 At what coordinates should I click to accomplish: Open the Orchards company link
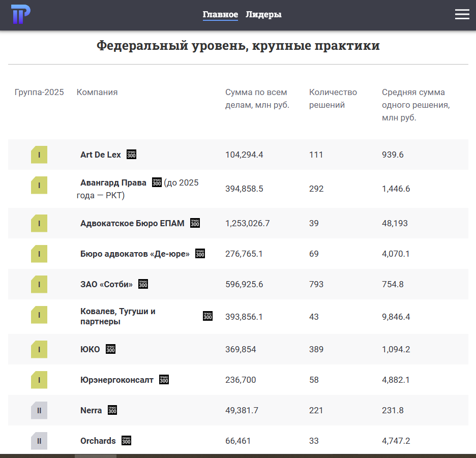tap(98, 441)
